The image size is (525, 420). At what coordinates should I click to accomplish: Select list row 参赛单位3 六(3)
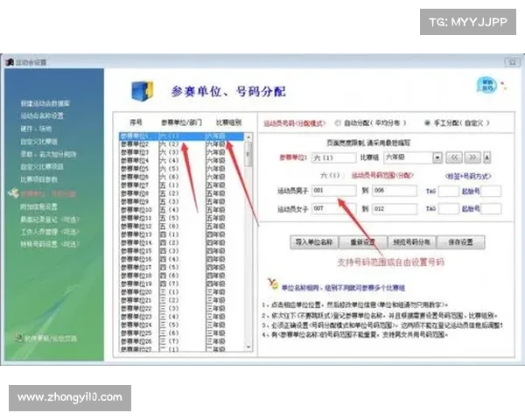coord(182,152)
